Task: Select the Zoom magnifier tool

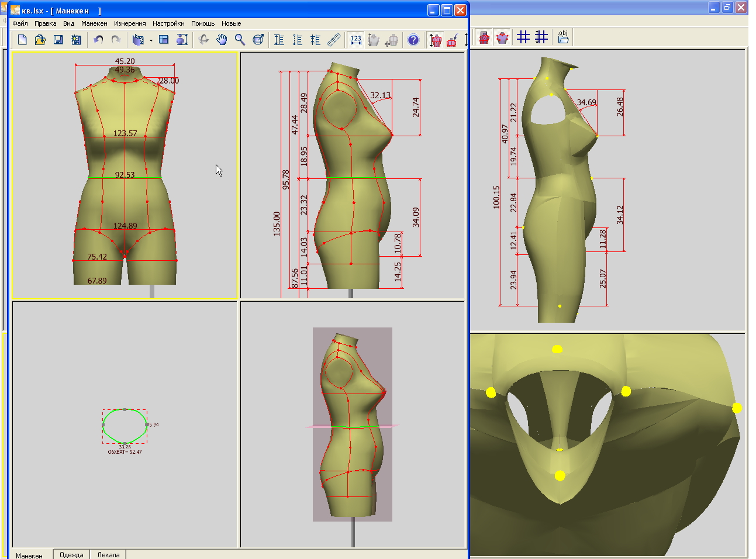Action: click(240, 40)
